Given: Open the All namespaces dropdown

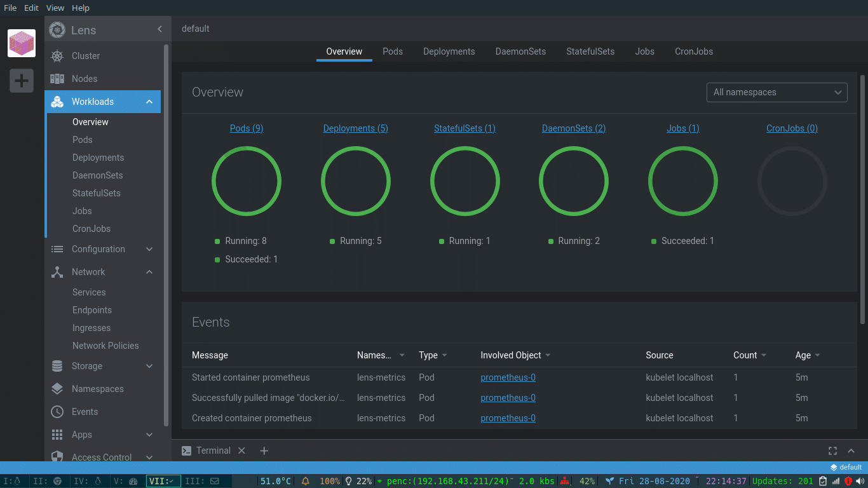Looking at the screenshot, I should pyautogui.click(x=776, y=92).
